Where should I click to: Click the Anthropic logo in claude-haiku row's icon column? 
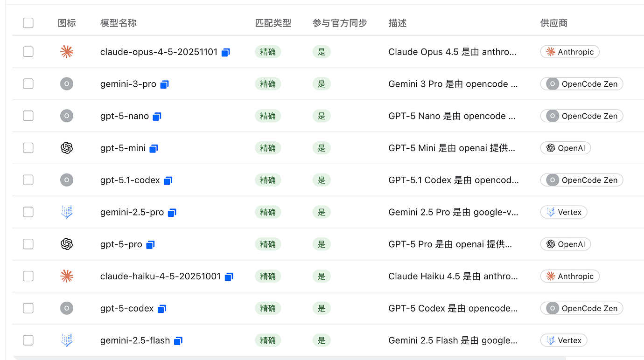[x=67, y=276]
